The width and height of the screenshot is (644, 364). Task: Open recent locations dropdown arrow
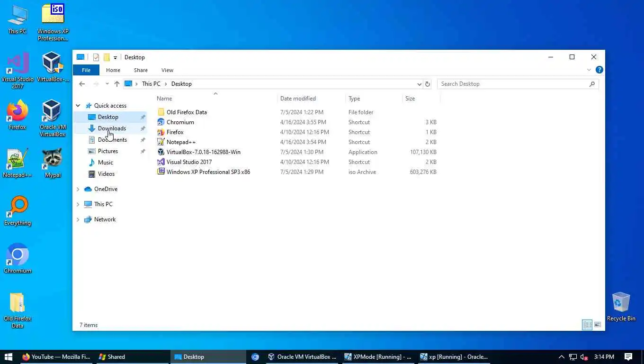pyautogui.click(x=107, y=84)
